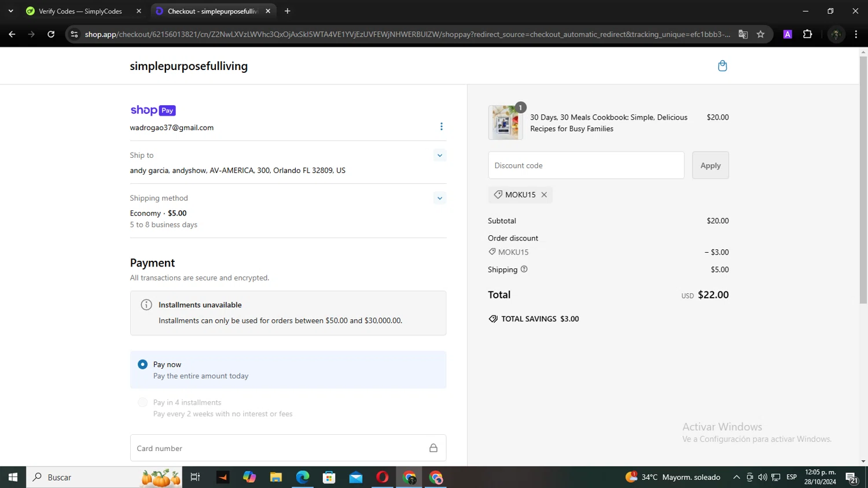Click the browser forward arrow
Image resolution: width=868 pixels, height=488 pixels.
click(31, 34)
